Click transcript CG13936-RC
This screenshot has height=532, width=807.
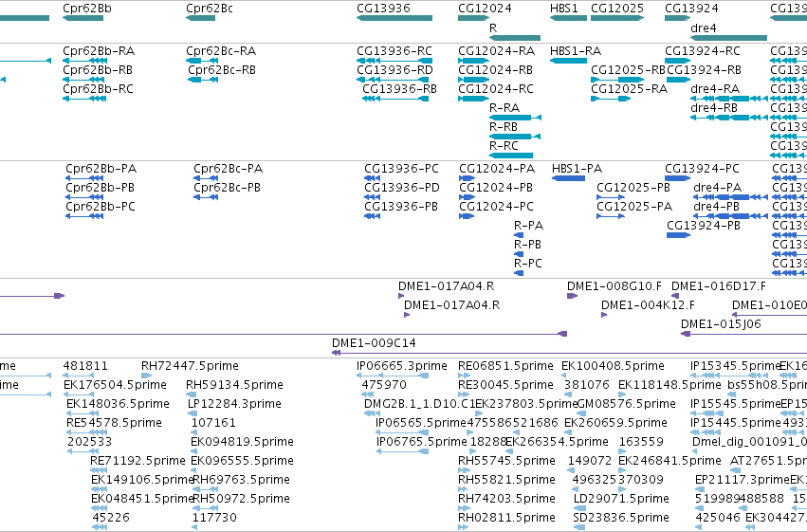pyautogui.click(x=394, y=51)
